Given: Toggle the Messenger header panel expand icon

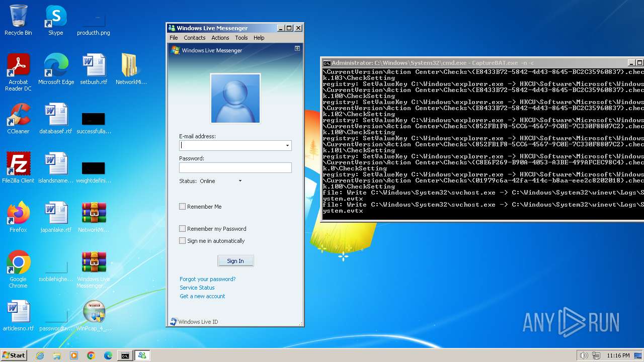Looking at the screenshot, I should [297, 48].
